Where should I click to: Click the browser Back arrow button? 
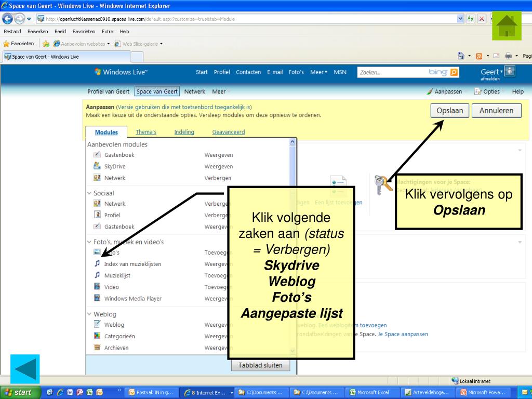7,19
